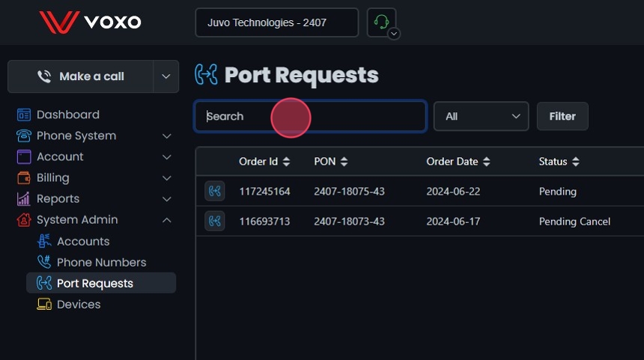644x360 pixels.
Task: Click the Make a call button
Action: pos(81,76)
